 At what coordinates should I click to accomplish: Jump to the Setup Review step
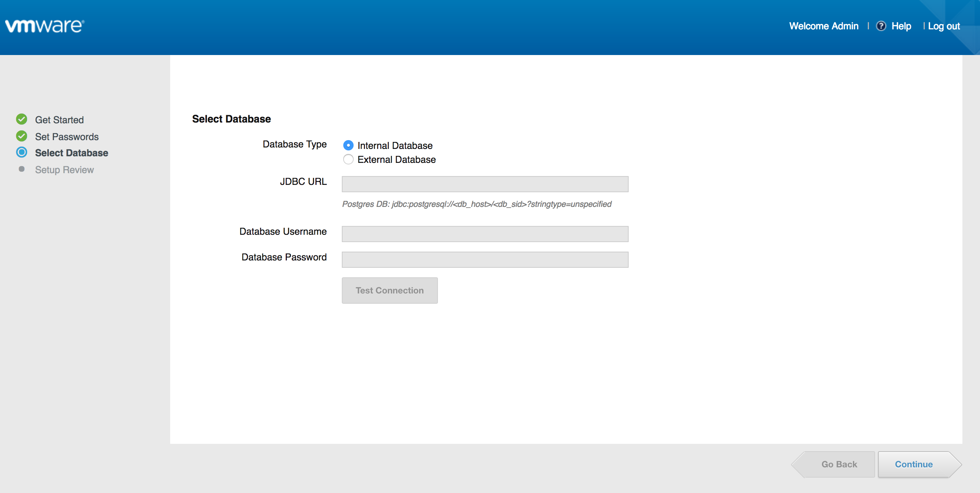64,170
